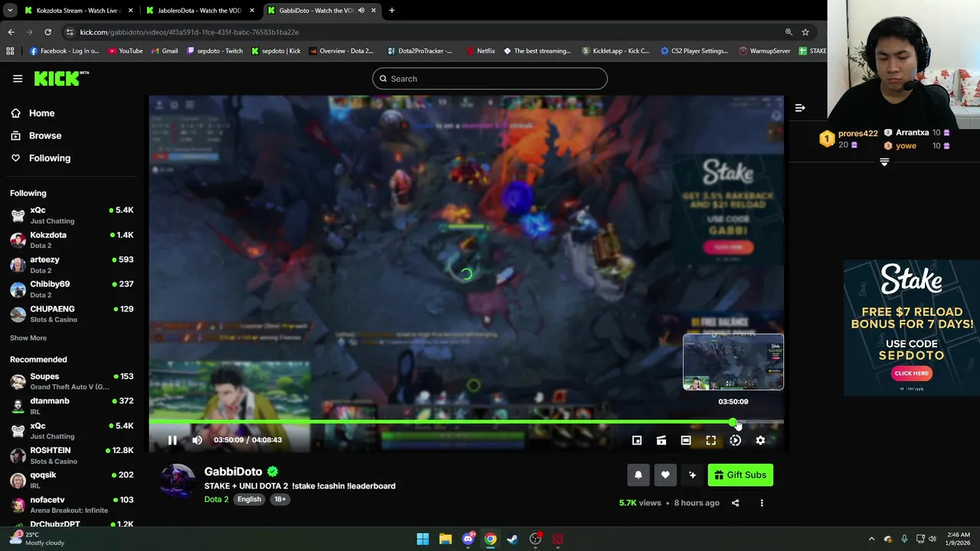Expand the gift leaderboard arrow
Viewport: 980px width, 551px height.
click(x=884, y=162)
